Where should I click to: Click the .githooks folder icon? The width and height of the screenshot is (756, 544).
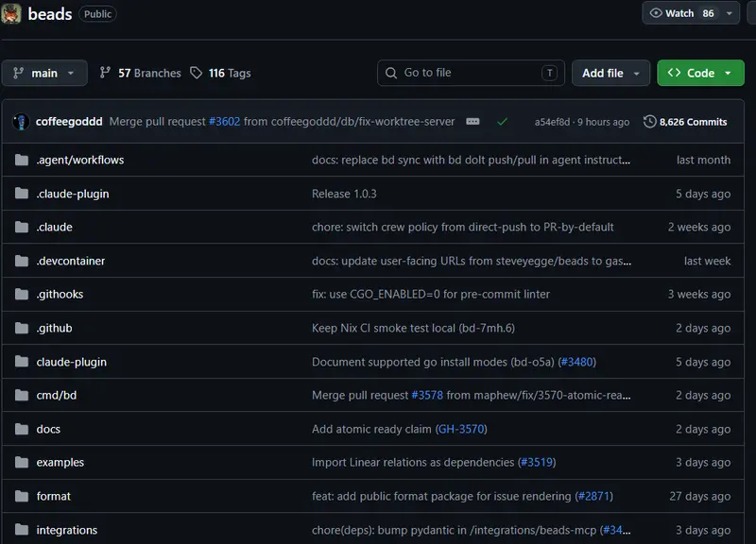click(22, 294)
